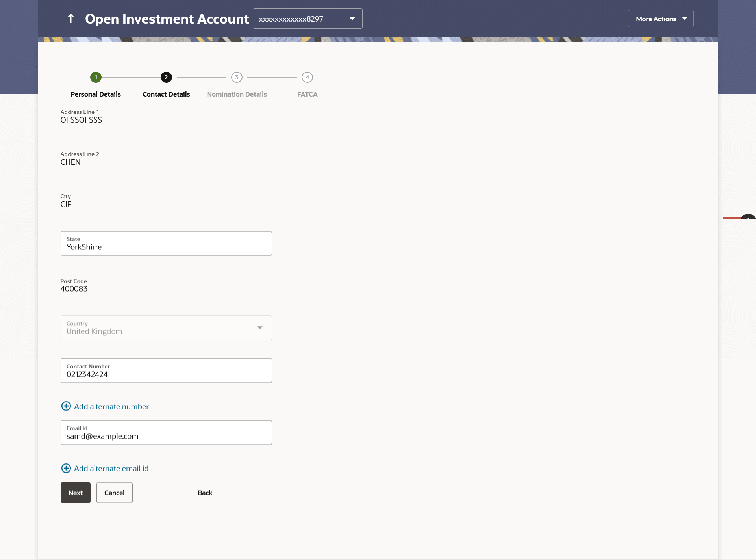Click step 2 circle in progress tracker
This screenshot has width=756, height=560.
pos(166,77)
